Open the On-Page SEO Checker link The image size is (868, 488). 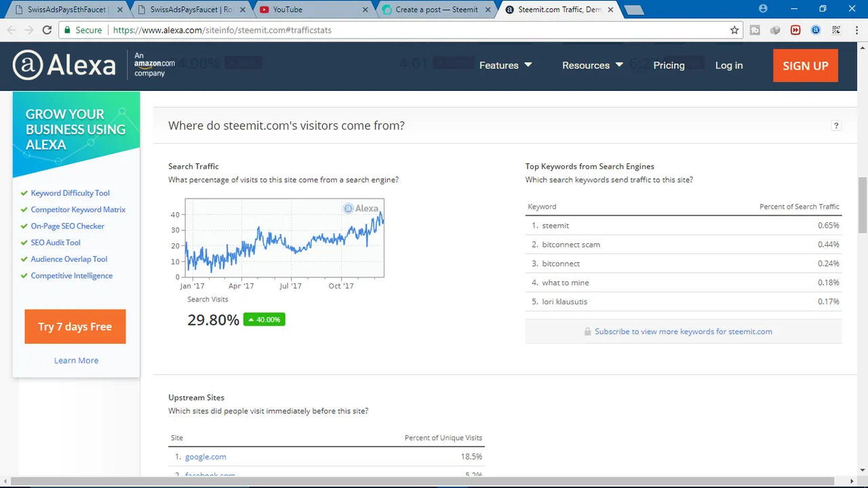(68, 226)
